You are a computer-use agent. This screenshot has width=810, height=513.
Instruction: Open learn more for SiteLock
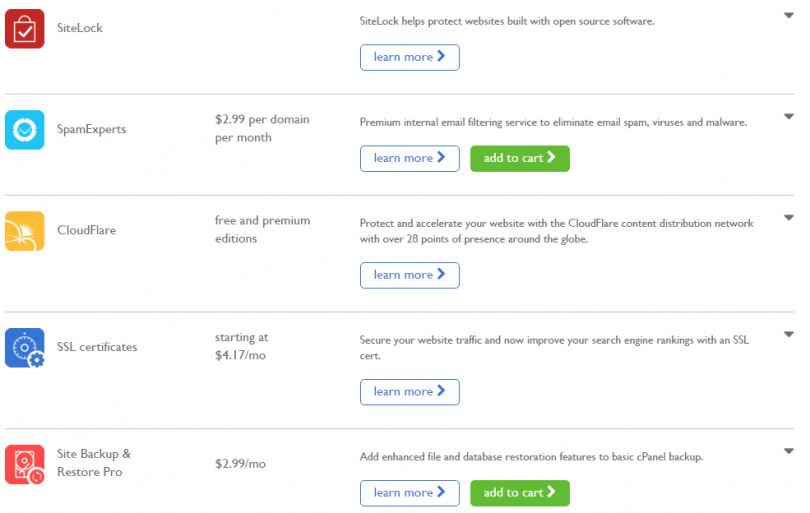(x=409, y=57)
